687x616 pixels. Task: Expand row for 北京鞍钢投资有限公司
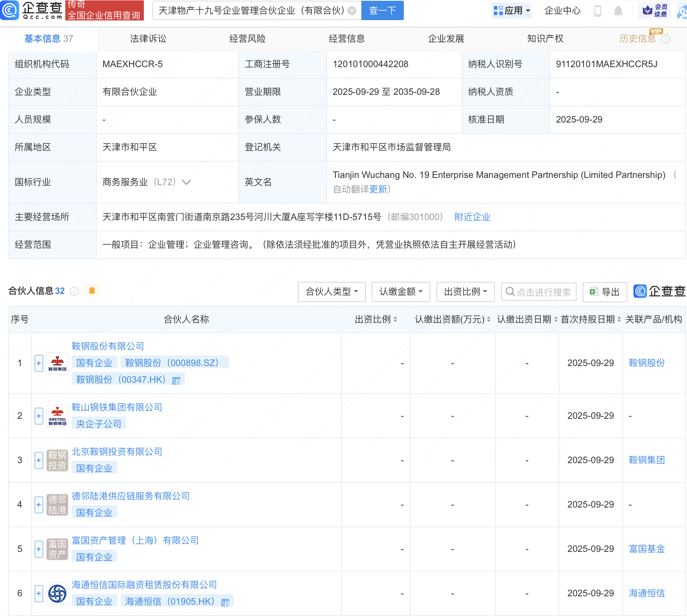point(39,460)
